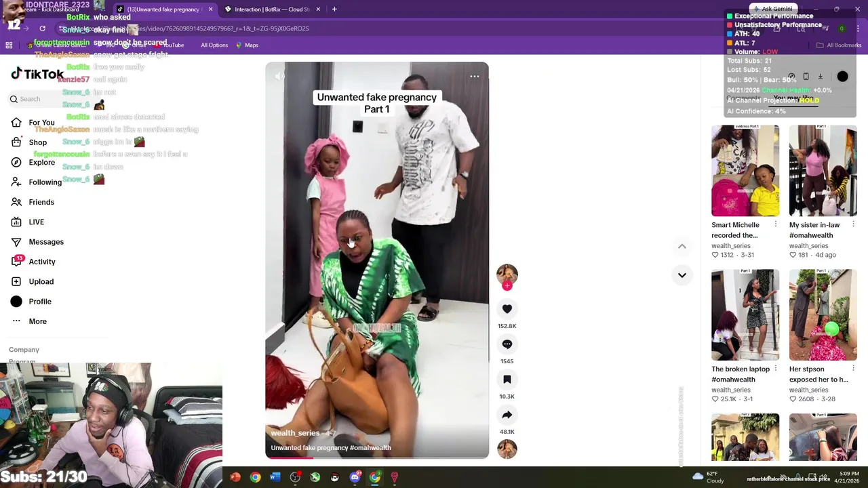Viewport: 868px width, 488px height.
Task: Click the download arrow icon near Comments
Action: tap(820, 77)
